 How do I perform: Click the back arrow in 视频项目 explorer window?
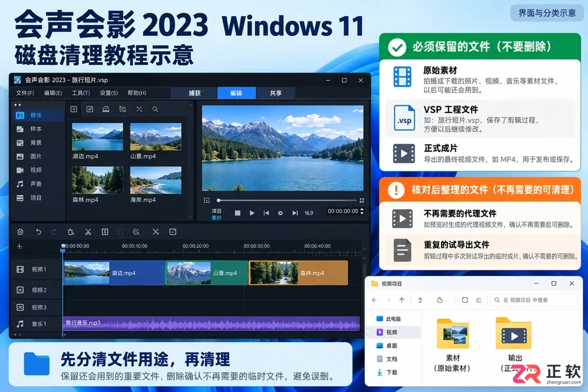pos(374,300)
